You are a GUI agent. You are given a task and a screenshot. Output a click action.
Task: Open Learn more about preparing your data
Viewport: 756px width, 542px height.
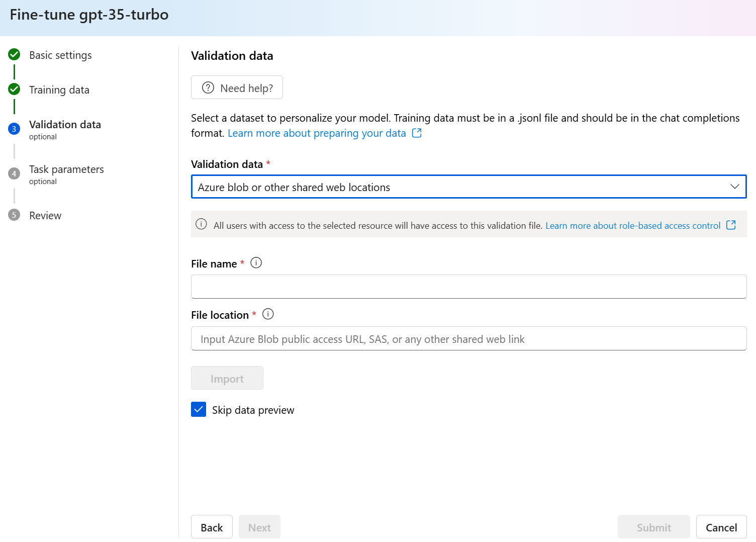317,133
